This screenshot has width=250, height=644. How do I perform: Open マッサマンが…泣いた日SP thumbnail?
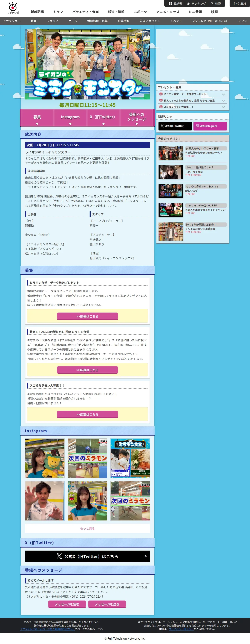[x=171, y=210]
